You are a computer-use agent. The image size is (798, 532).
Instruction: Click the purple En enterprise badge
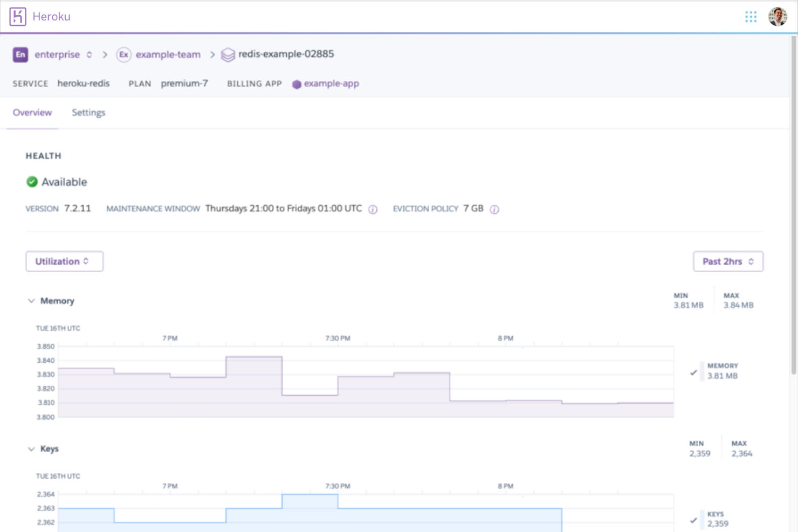click(20, 54)
